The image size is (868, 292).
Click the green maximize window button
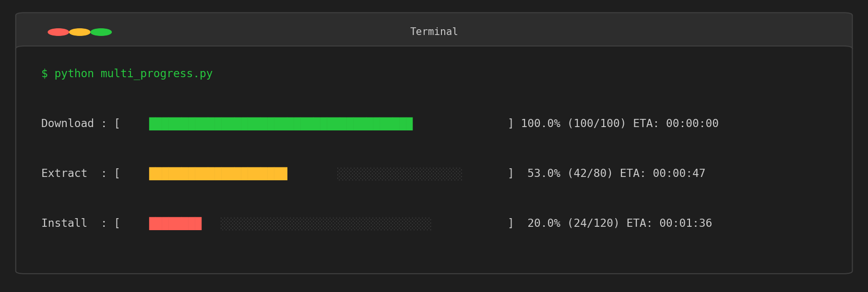101,32
